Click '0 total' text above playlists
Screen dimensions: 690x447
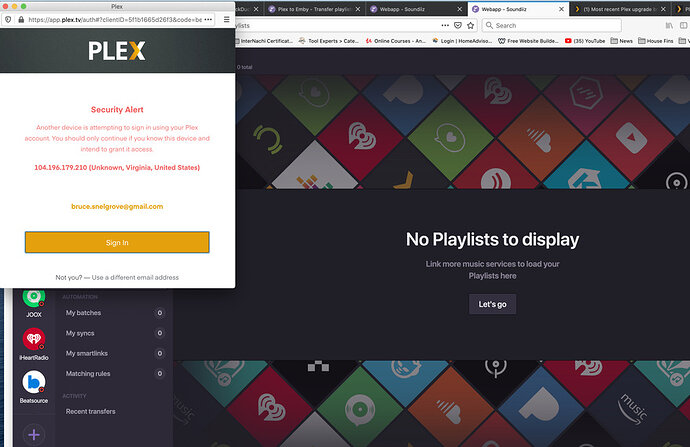245,67
